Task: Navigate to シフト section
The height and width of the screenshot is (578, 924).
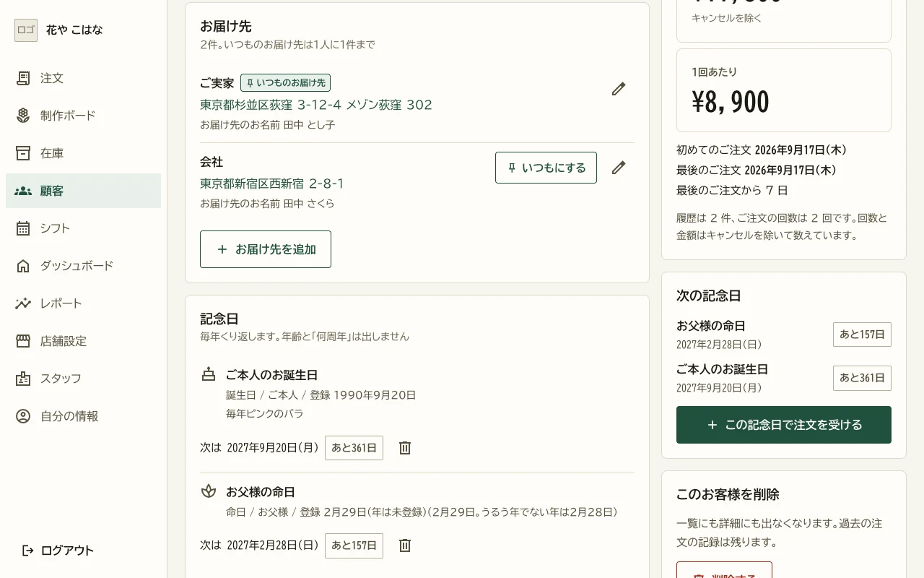Action: (x=84, y=228)
